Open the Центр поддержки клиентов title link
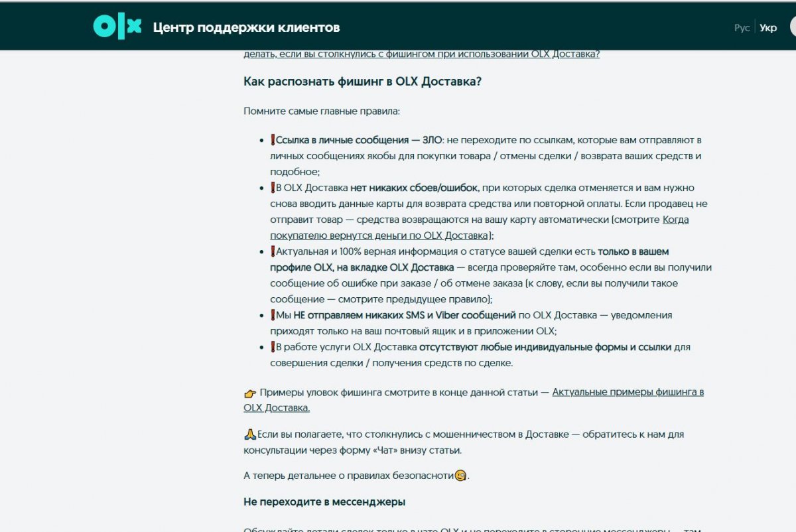Viewport: 796px width, 532px height. point(246,27)
